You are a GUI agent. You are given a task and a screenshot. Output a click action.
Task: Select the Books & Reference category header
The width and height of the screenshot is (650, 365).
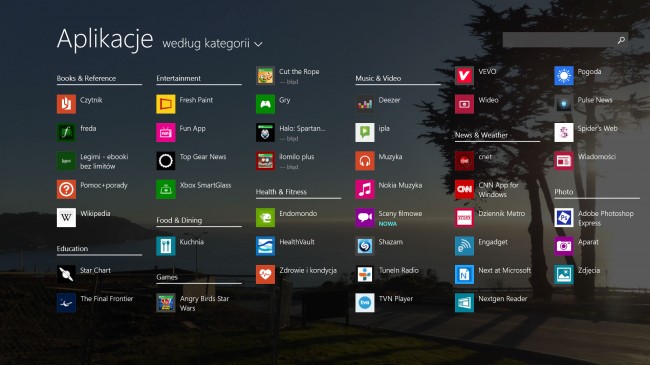tap(86, 78)
